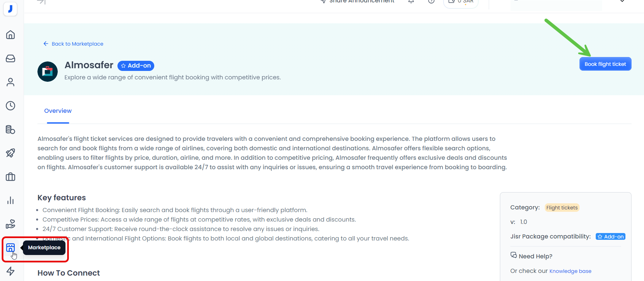The width and height of the screenshot is (644, 281).
Task: Click the Flight tickets category tag
Action: coord(562,208)
